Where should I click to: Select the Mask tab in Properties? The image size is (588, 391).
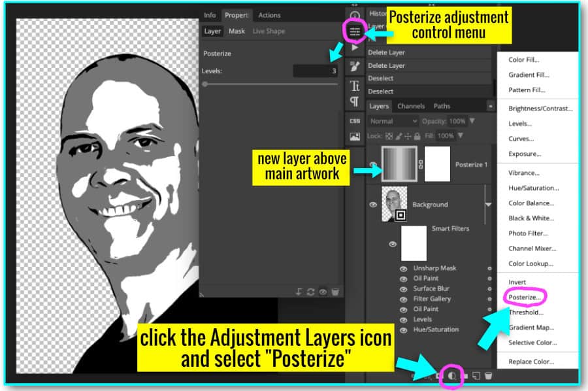click(x=237, y=31)
